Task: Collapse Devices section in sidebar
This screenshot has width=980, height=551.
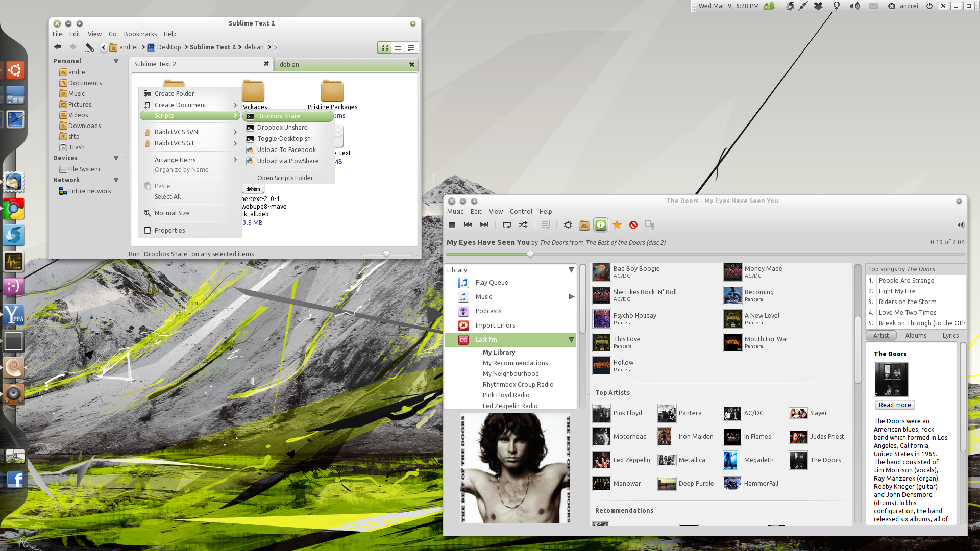Action: 116,158
